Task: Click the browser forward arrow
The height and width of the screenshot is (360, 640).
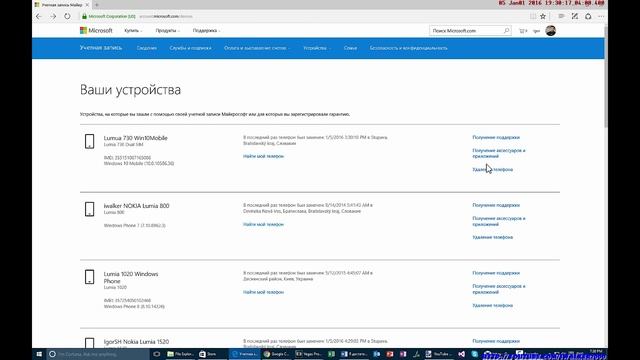Action: [x=53, y=16]
